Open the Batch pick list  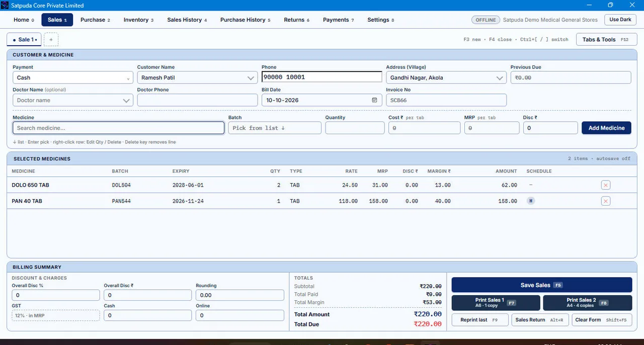(x=275, y=128)
